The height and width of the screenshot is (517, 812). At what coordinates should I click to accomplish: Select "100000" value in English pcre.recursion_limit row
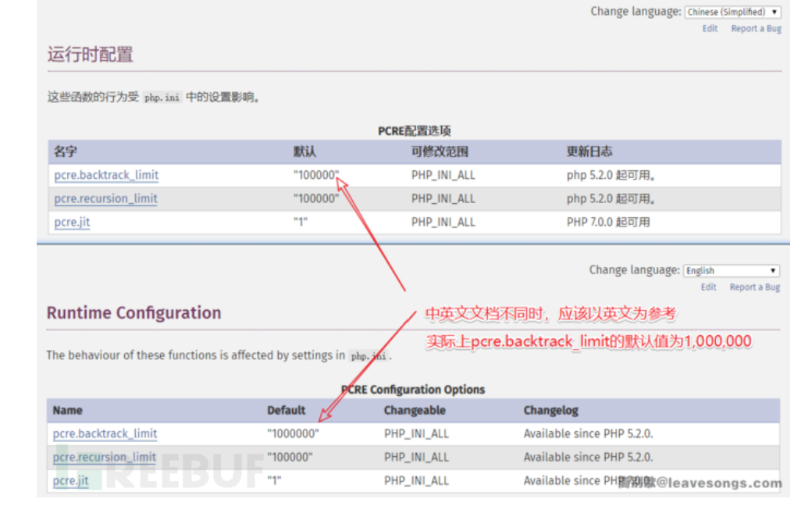[x=290, y=457]
